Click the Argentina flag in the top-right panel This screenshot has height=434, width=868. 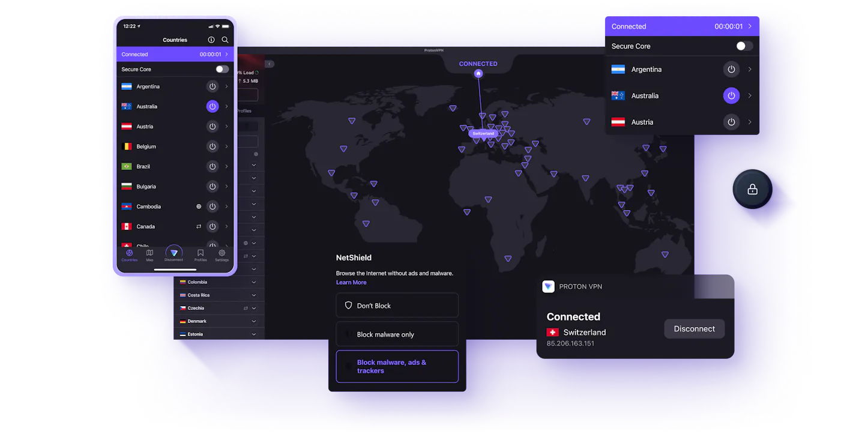(x=618, y=69)
